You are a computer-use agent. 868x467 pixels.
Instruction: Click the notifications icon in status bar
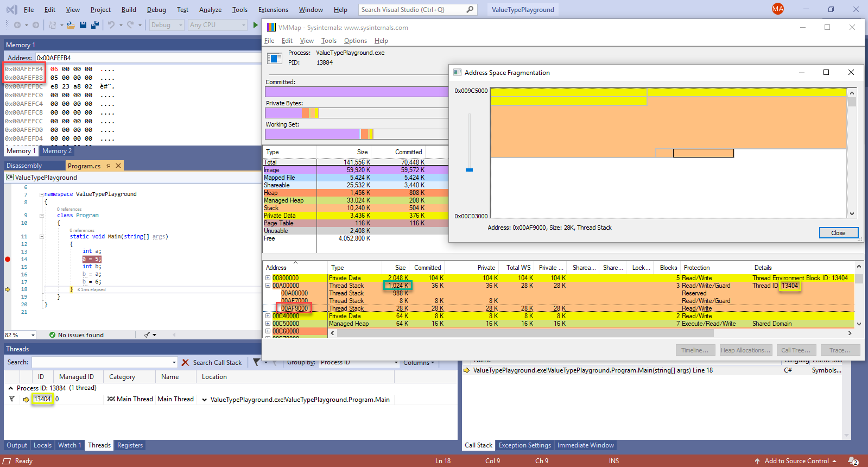[x=853, y=461]
